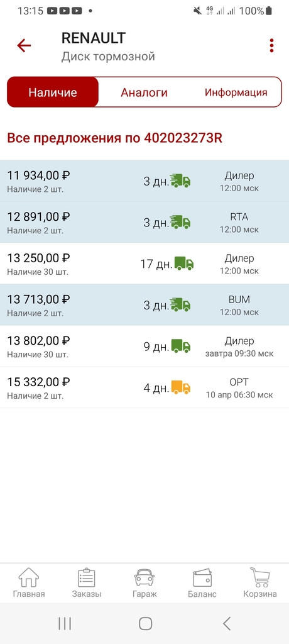Open the three-dot overflow menu
Viewport: 289px width, 644px height.
pyautogui.click(x=271, y=45)
